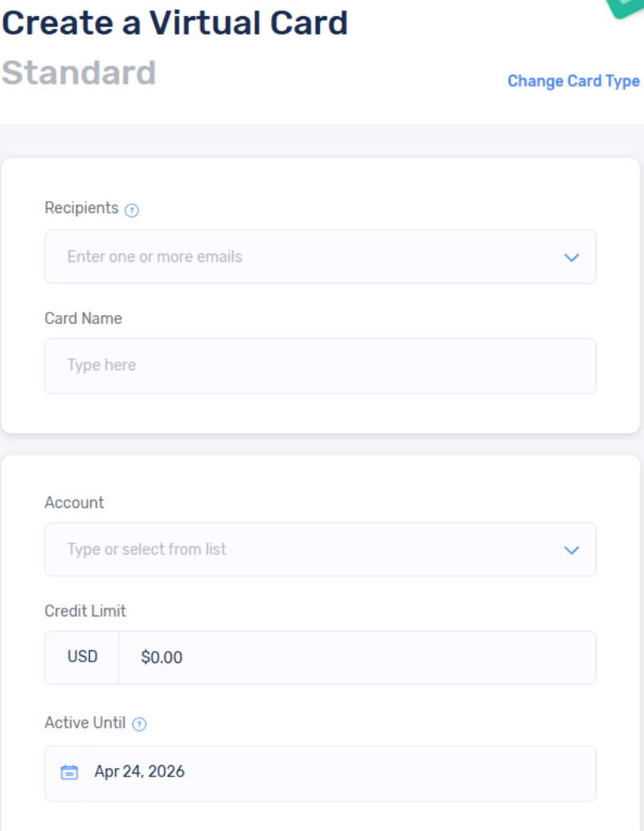Click the Card Name label text
This screenshot has width=644, height=831.
coord(83,318)
